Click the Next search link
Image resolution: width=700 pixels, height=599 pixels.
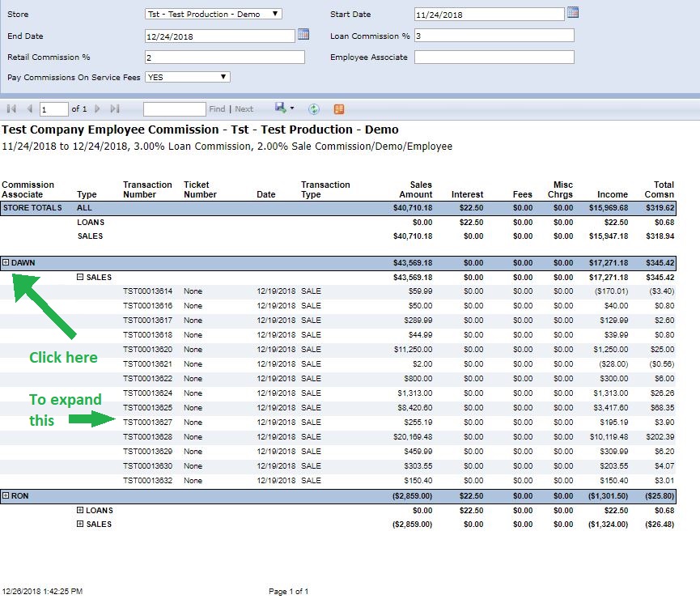244,109
